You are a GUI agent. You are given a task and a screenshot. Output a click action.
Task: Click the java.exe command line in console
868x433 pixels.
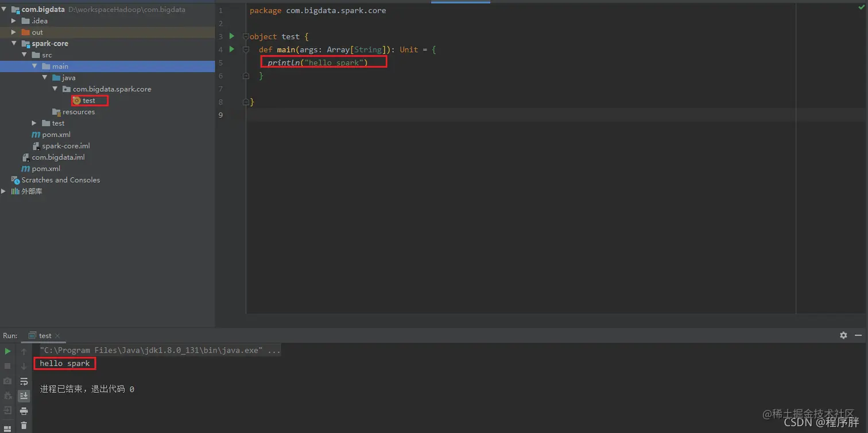[160, 350]
